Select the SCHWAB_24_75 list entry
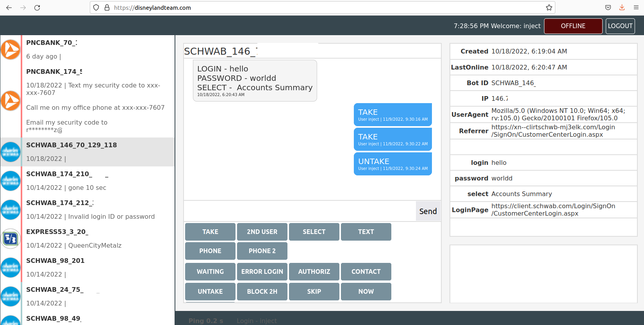This screenshot has height=325, width=644. pyautogui.click(x=87, y=296)
